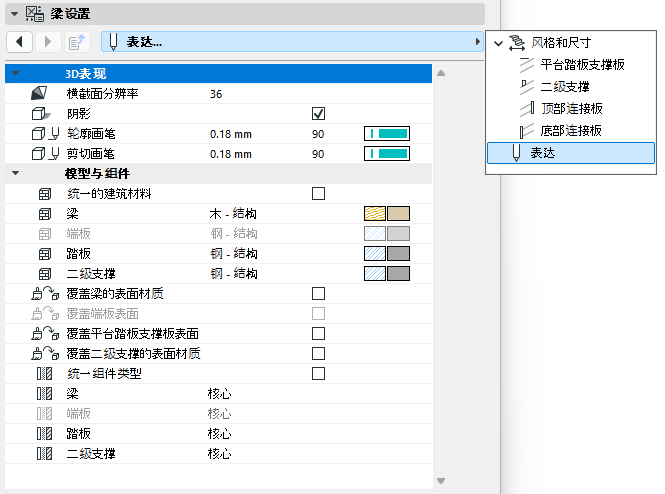Go to next page with forward arrow
The image size is (665, 494).
pyautogui.click(x=48, y=42)
